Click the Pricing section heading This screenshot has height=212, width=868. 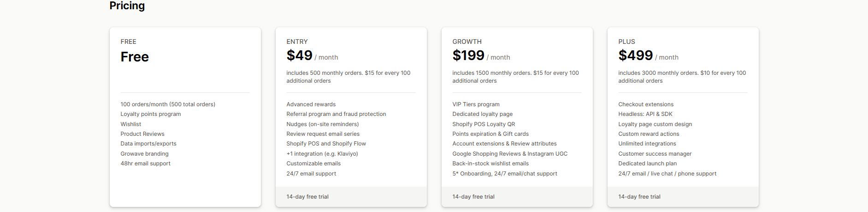[127, 6]
